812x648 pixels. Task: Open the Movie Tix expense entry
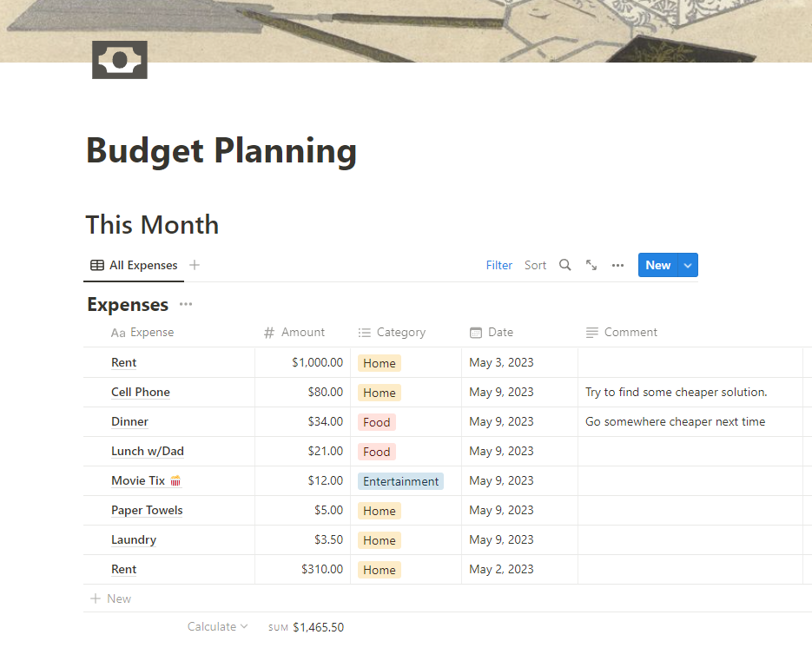(138, 480)
